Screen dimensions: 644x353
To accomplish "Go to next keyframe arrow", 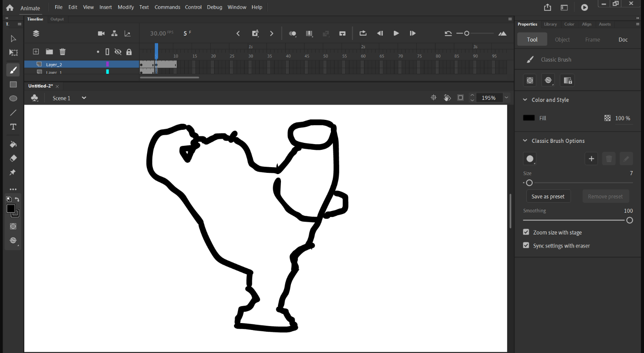I will (272, 33).
